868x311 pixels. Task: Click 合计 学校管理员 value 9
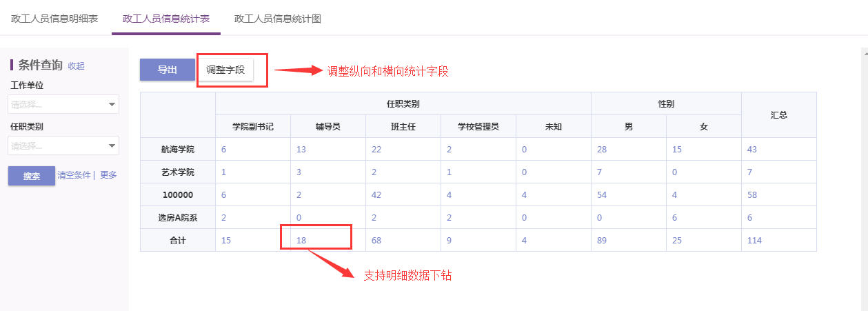click(449, 241)
